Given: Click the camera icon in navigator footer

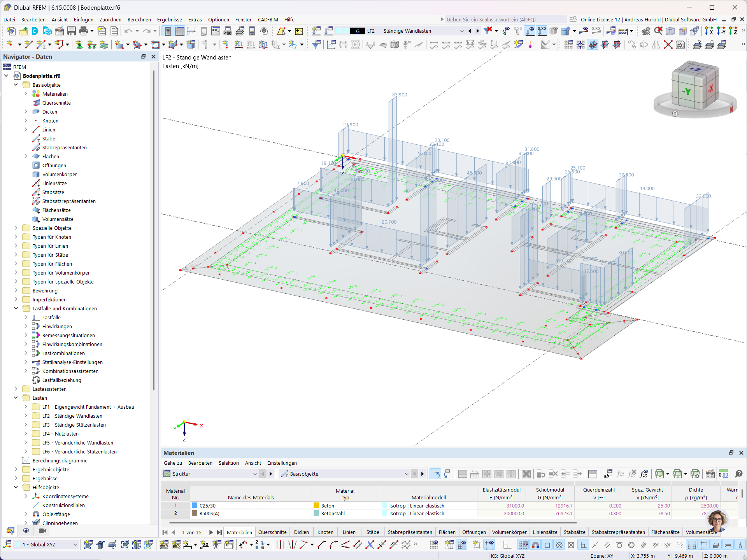Looking at the screenshot, I should (42, 530).
